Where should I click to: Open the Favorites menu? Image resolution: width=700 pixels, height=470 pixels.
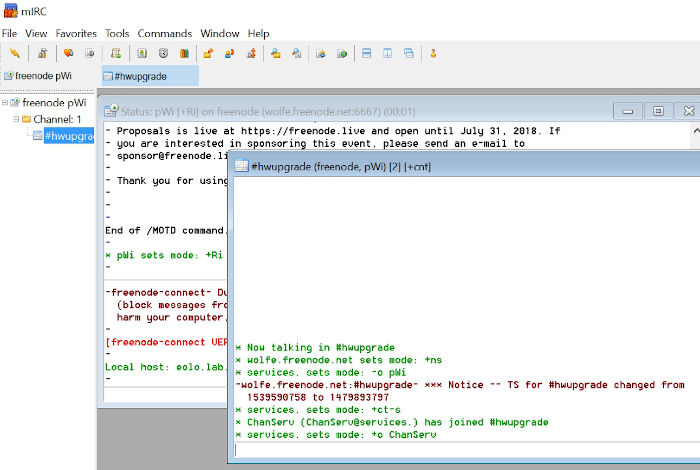click(76, 33)
